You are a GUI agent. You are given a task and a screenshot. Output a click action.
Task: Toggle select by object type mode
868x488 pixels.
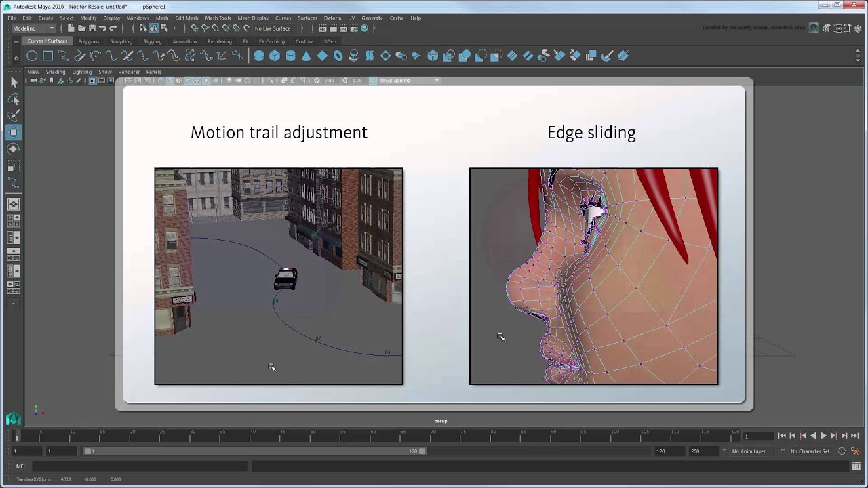click(x=153, y=28)
